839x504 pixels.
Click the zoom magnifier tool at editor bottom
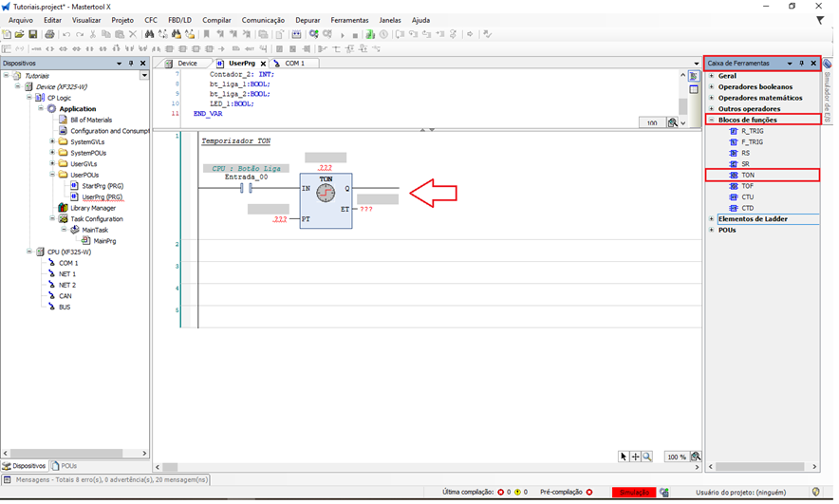click(647, 457)
